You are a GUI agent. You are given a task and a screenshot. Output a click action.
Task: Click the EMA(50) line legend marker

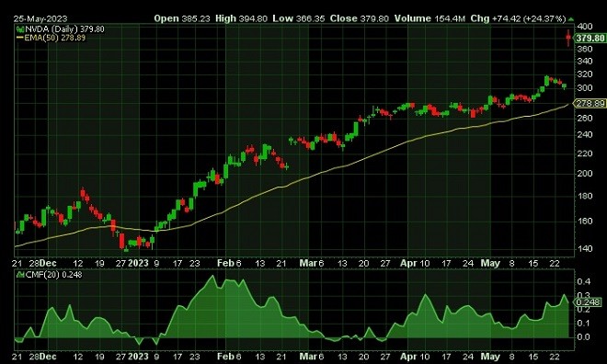click(x=20, y=38)
